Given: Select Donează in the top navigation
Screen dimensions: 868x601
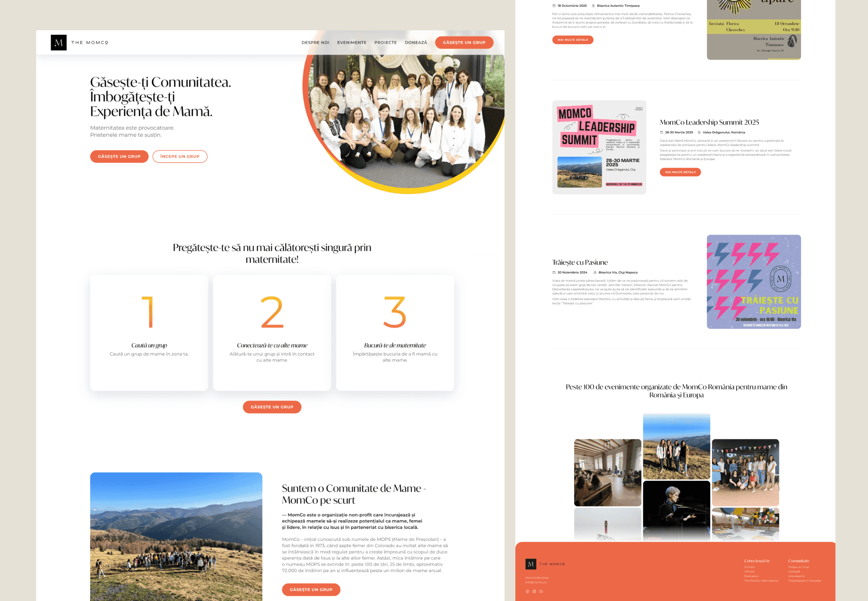Looking at the screenshot, I should [416, 42].
